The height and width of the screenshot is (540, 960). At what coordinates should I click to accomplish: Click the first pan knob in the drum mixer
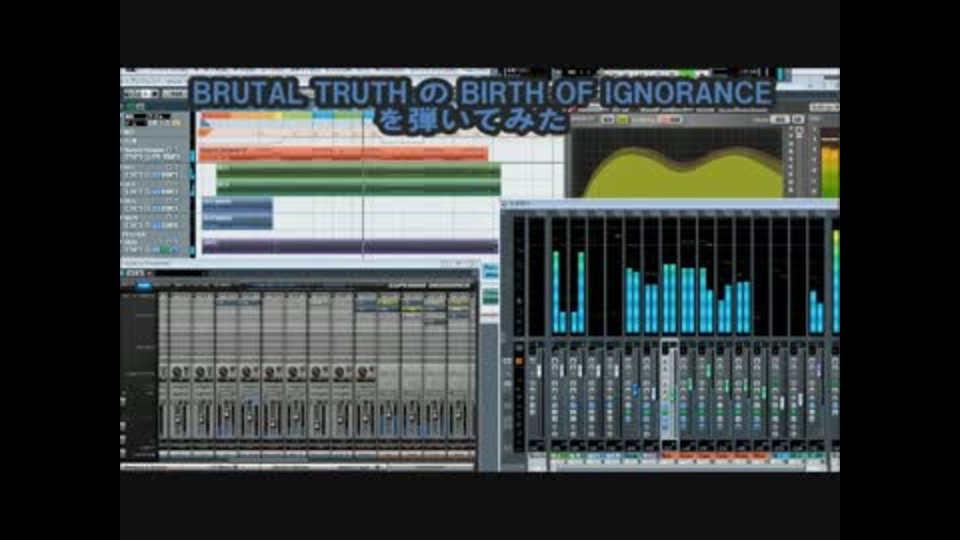pos(179,372)
